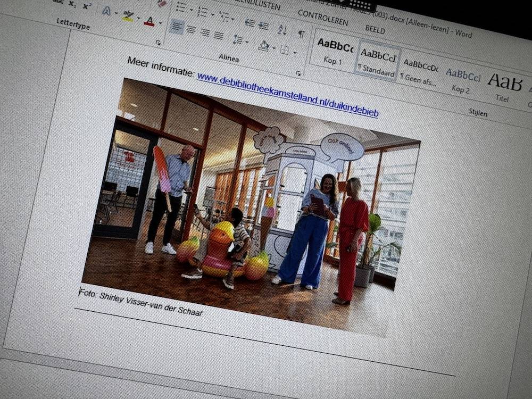The width and height of the screenshot is (532, 399).
Task: Apply yellow text highlight color
Action: (x=128, y=15)
